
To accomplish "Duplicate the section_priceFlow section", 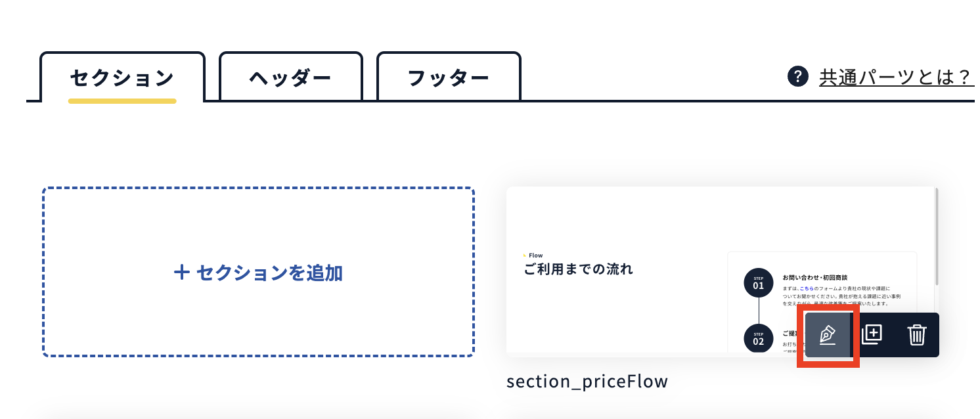I will (871, 335).
